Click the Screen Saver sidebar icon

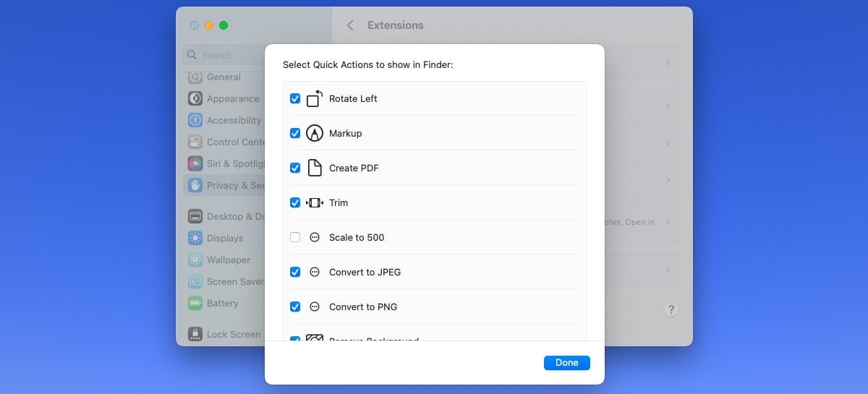[x=195, y=281]
